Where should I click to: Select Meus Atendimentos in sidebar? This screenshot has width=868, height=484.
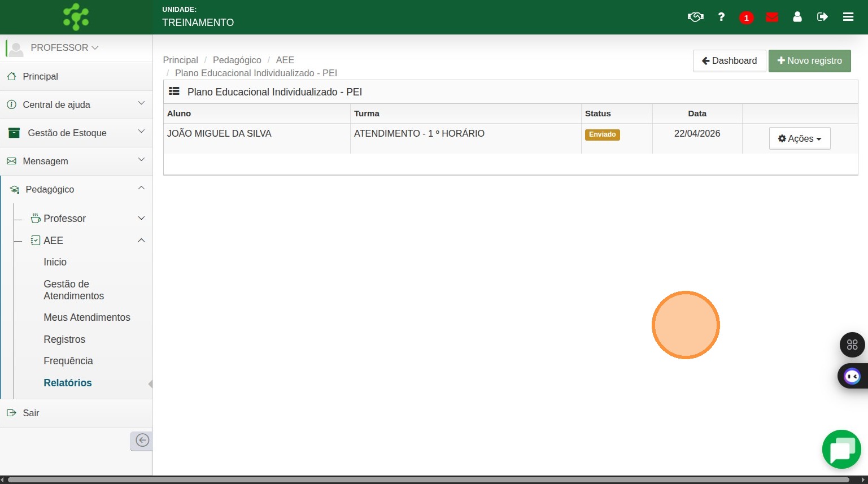(87, 317)
